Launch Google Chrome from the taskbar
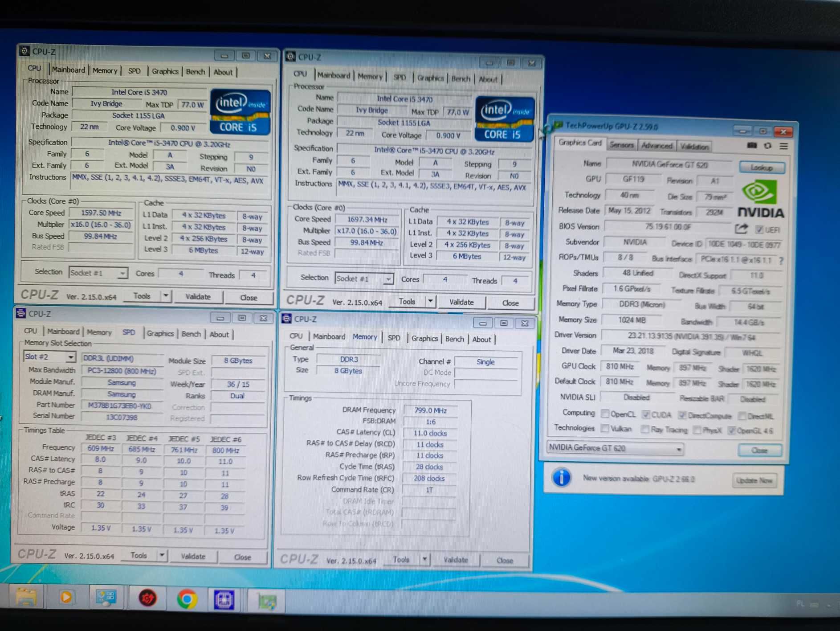840x631 pixels. click(x=187, y=598)
